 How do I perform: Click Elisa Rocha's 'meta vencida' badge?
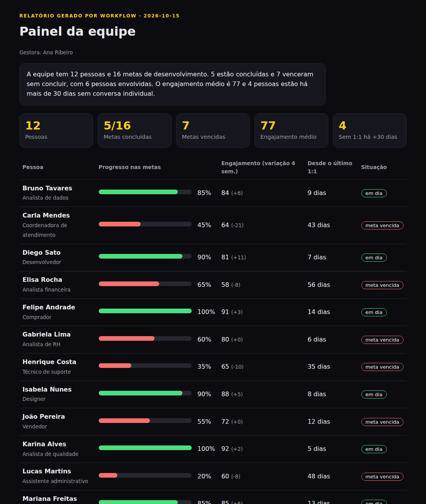383,285
